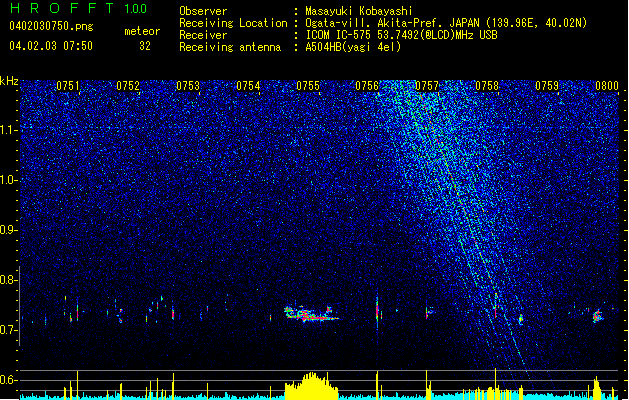Click the 0754 time marker
The height and width of the screenshot is (400, 629).
coord(248,86)
